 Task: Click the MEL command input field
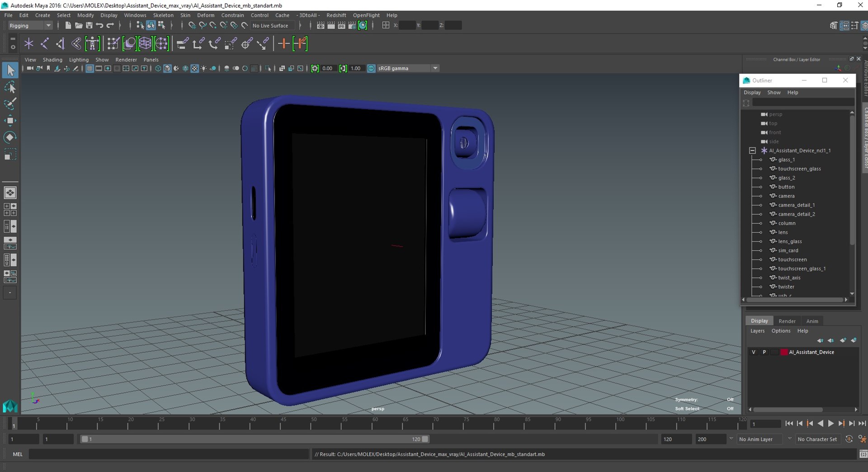(x=169, y=454)
